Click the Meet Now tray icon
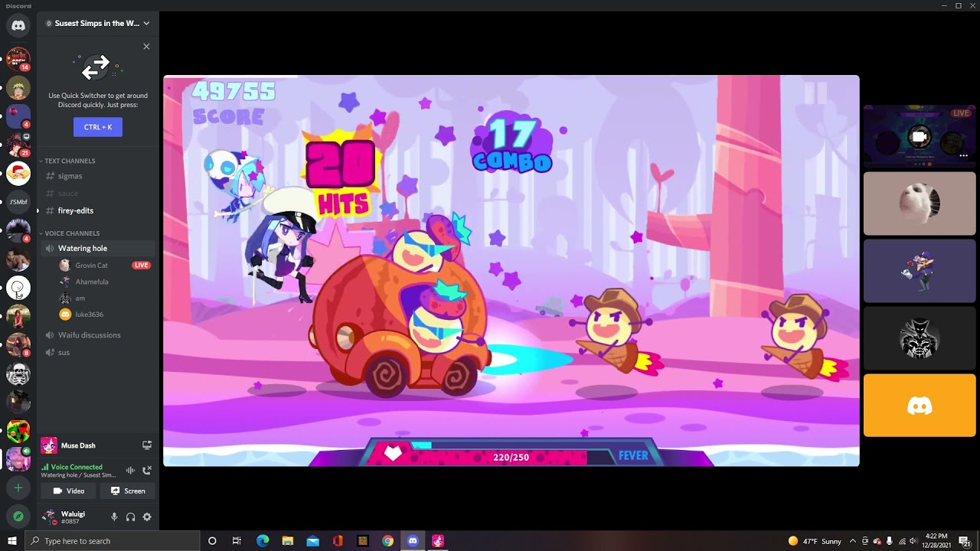 pyautogui.click(x=864, y=541)
